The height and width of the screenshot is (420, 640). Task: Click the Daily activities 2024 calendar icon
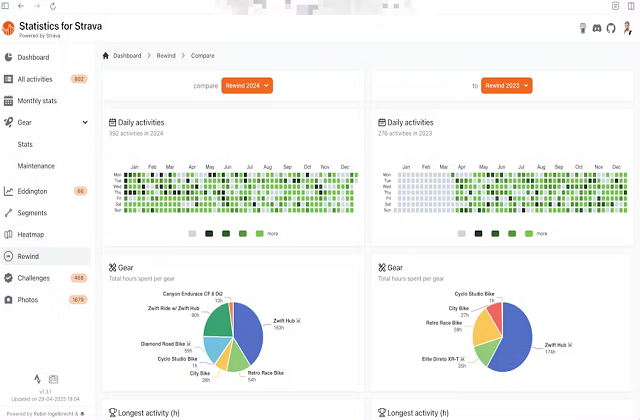tap(113, 122)
